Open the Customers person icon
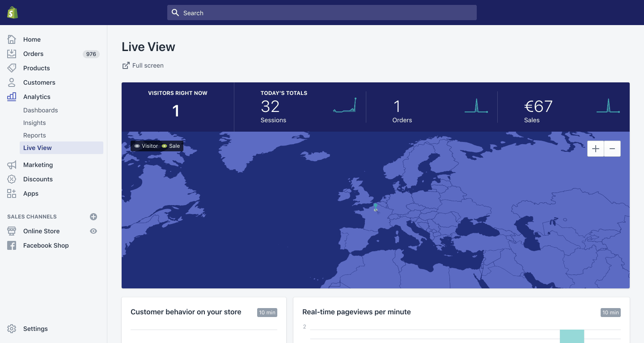The height and width of the screenshot is (343, 644). (x=12, y=82)
